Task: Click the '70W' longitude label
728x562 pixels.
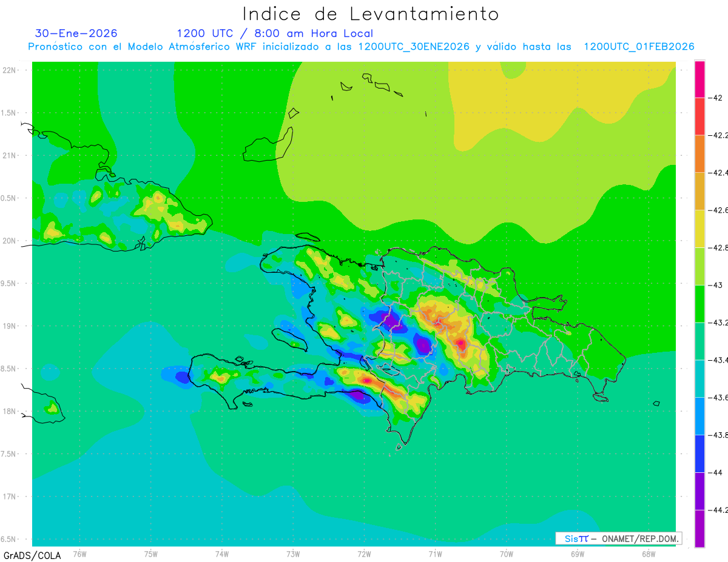Action: click(x=507, y=554)
